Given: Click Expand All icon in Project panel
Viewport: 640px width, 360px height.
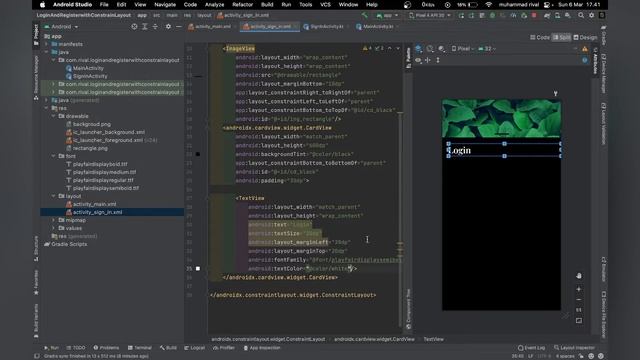Looking at the screenshot, I should point(144,27).
